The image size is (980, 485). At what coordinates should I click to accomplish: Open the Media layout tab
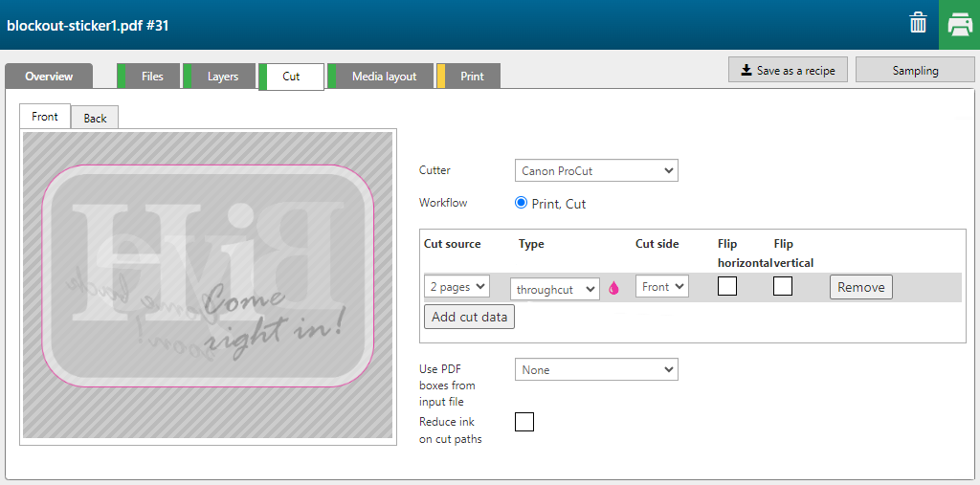click(384, 77)
